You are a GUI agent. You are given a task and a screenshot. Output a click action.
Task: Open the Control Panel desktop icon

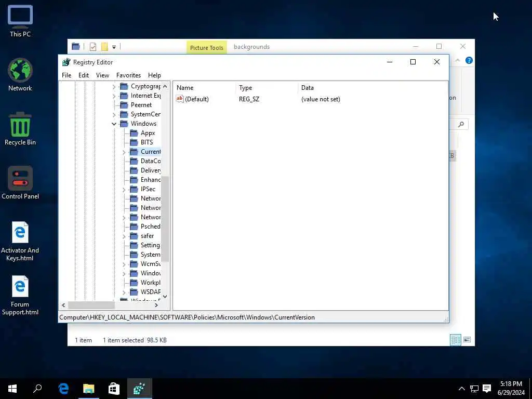[x=20, y=183]
